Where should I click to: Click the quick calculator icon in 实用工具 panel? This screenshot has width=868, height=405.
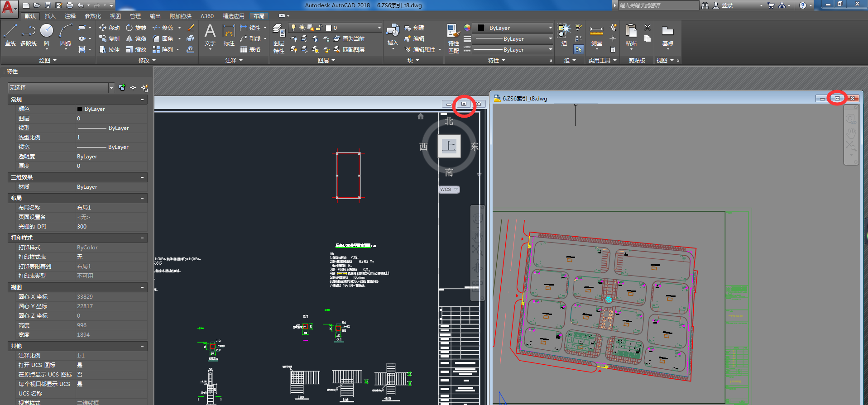coord(613,49)
